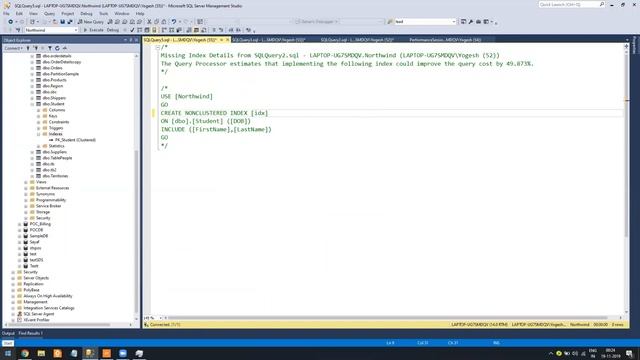Image resolution: width=640 pixels, height=360 pixels.
Task: Select the Programmability folder
Action: point(51,200)
